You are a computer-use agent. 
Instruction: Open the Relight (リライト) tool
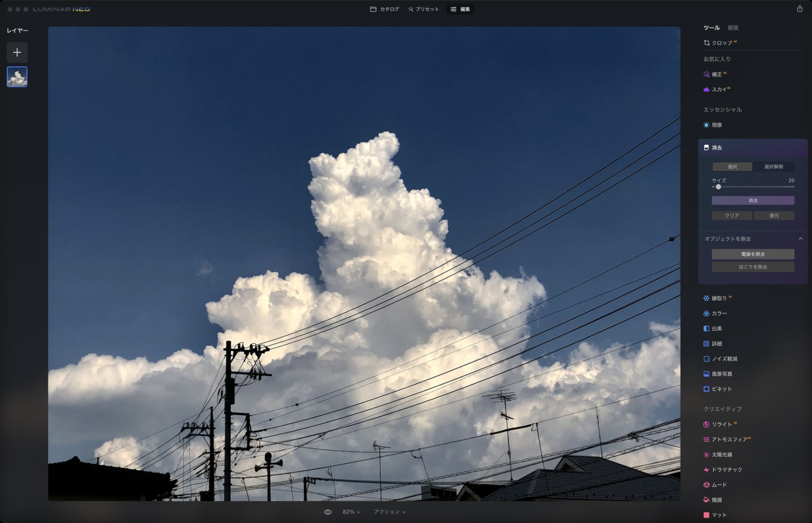[x=721, y=424]
